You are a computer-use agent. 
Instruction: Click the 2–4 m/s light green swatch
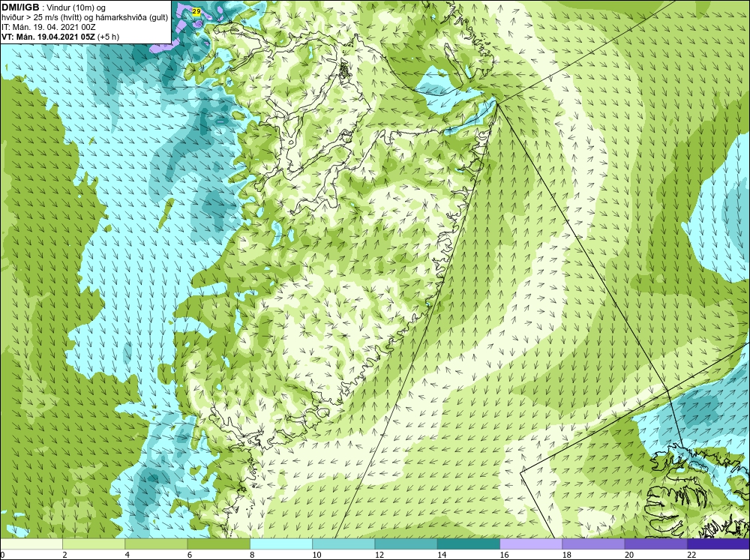click(94, 544)
